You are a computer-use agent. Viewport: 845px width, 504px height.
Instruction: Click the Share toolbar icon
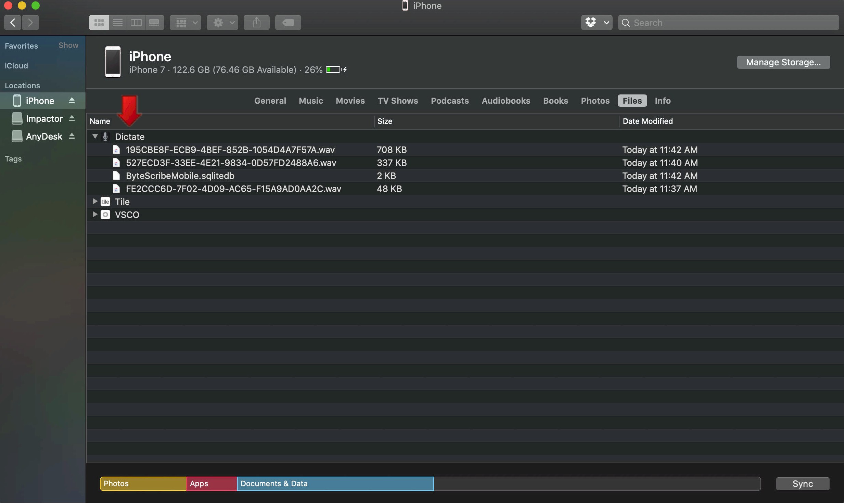(x=257, y=23)
